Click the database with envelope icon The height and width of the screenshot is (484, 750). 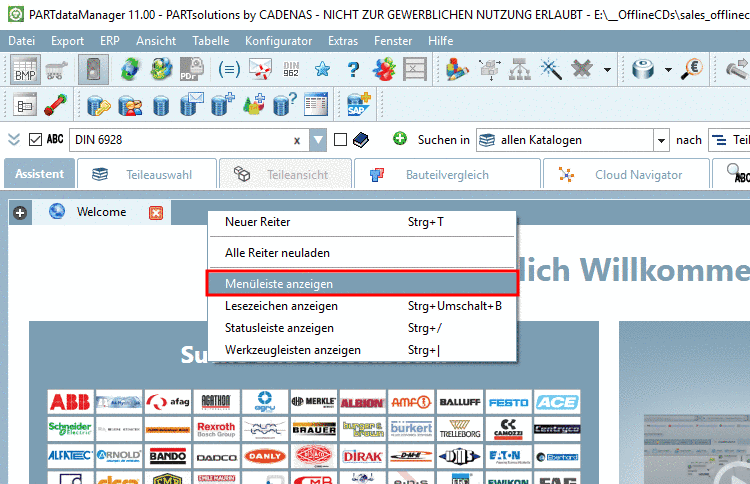click(192, 105)
